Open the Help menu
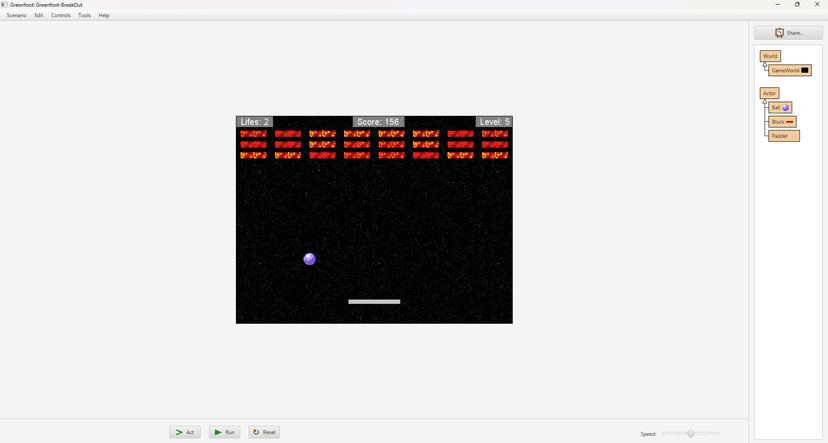The image size is (828, 443). click(104, 15)
